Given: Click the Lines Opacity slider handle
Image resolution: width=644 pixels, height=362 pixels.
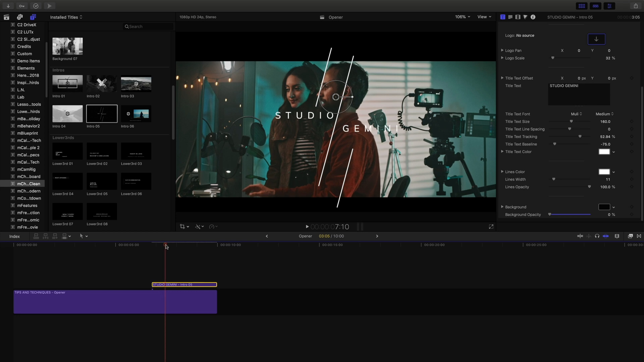Looking at the screenshot, I should pyautogui.click(x=589, y=187).
